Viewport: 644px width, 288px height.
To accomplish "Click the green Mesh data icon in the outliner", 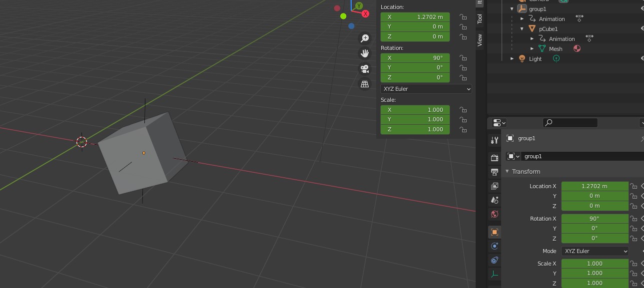I will [x=542, y=48].
